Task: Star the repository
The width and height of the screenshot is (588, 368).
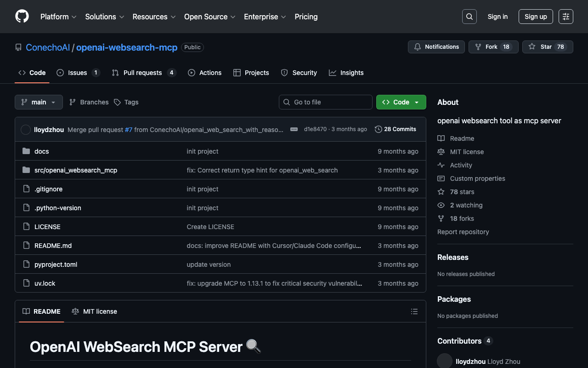Action: point(547,47)
